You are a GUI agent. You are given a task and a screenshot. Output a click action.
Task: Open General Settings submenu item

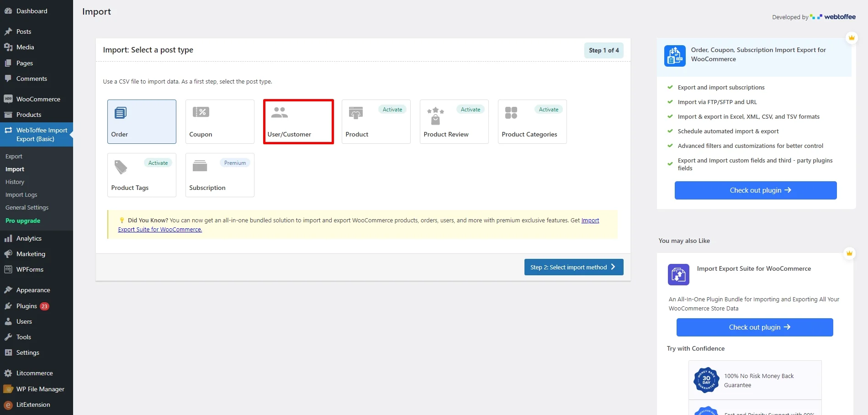[x=27, y=207]
